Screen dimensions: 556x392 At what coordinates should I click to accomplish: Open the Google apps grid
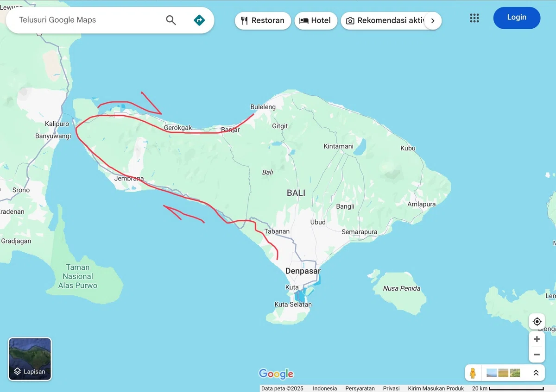coord(474,18)
